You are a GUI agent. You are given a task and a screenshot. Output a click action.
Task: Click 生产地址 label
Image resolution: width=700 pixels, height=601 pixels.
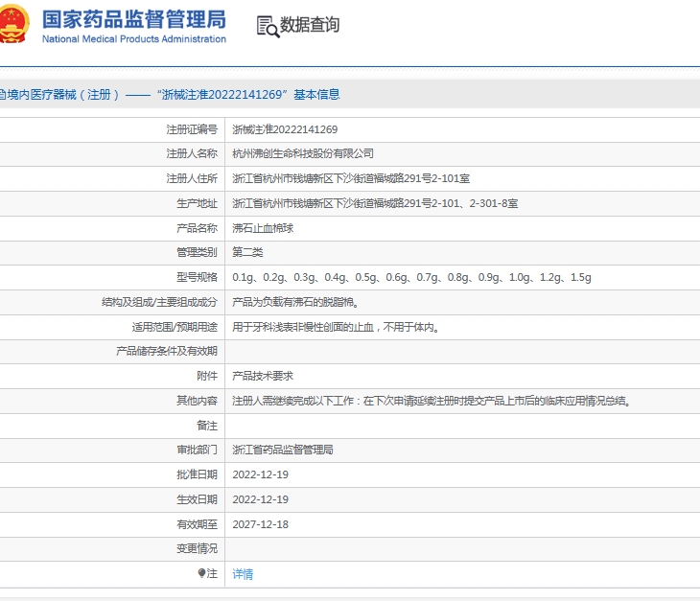coord(197,204)
